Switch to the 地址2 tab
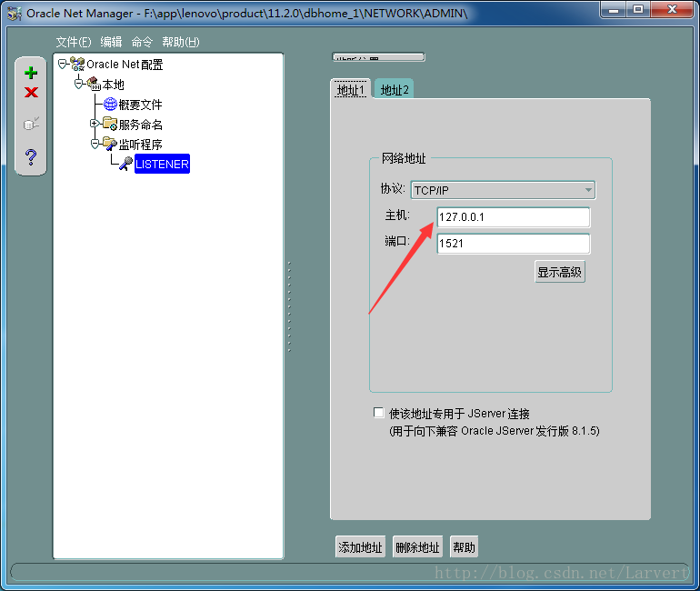The image size is (700, 591). pyautogui.click(x=395, y=90)
